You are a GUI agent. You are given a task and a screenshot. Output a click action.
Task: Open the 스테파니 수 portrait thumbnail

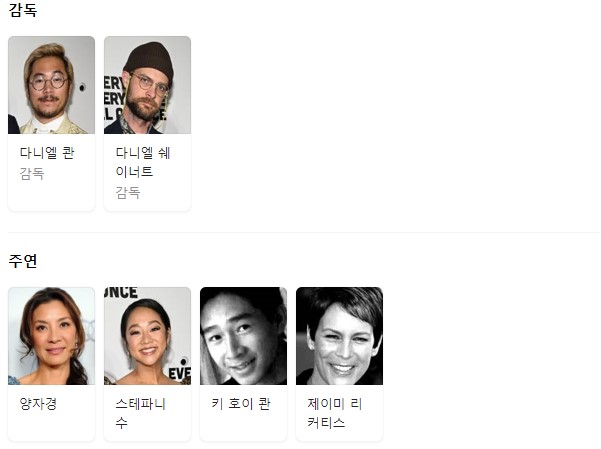pyautogui.click(x=147, y=336)
